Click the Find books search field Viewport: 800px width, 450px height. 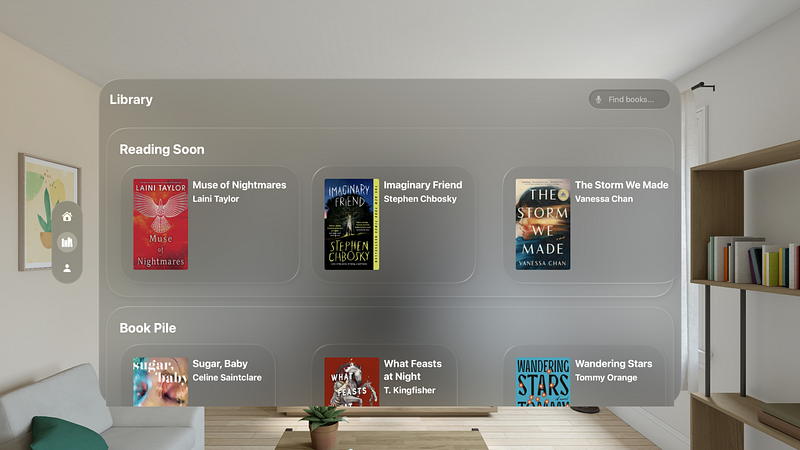pos(629,99)
